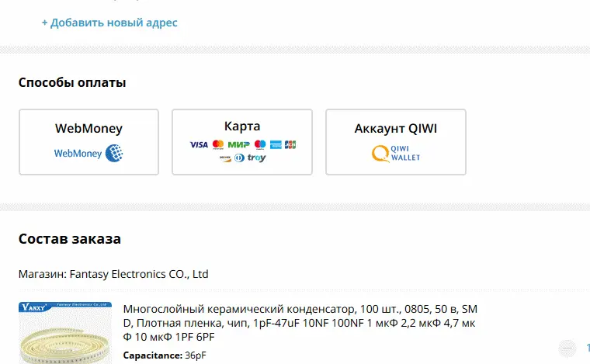Select Карта payment option title
Image resolution: width=590 pixels, height=364 pixels.
[242, 127]
